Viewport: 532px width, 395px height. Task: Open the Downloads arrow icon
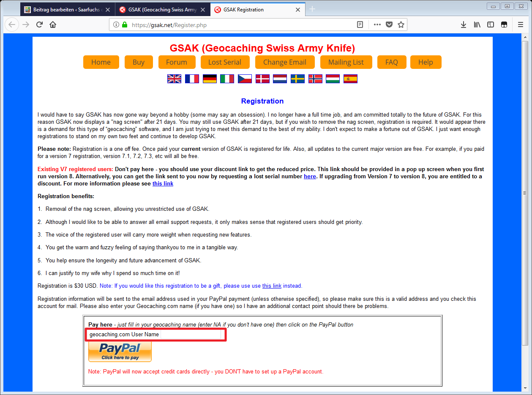coord(464,25)
